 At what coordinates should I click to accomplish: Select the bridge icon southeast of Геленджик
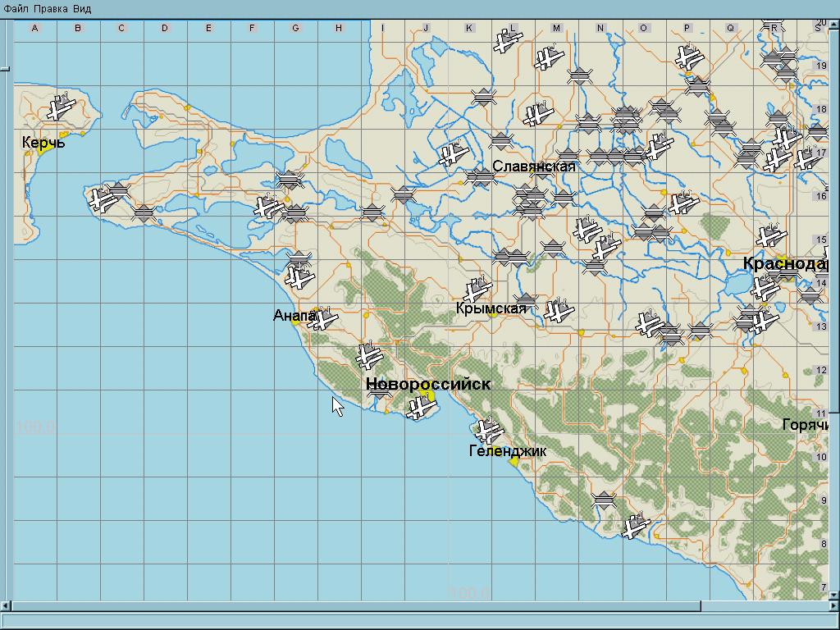pyautogui.click(x=605, y=500)
